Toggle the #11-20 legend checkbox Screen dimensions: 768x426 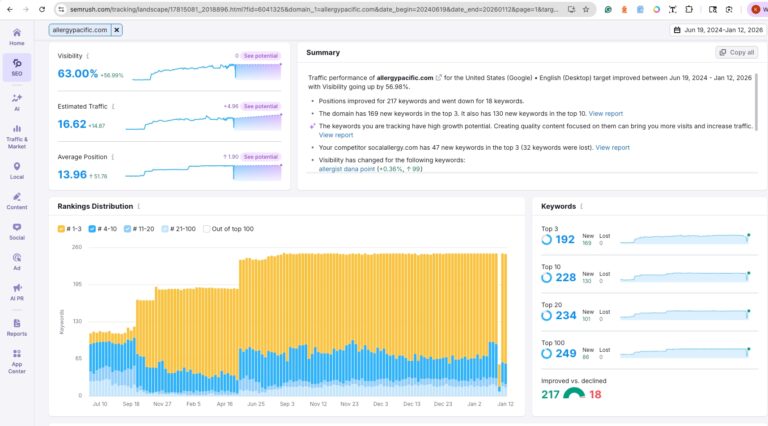click(x=127, y=229)
